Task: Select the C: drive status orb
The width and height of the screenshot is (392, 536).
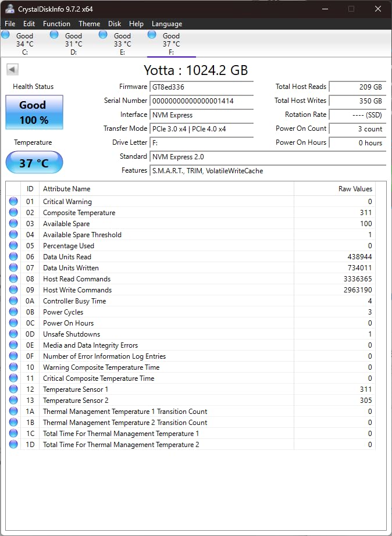Action: point(5,34)
